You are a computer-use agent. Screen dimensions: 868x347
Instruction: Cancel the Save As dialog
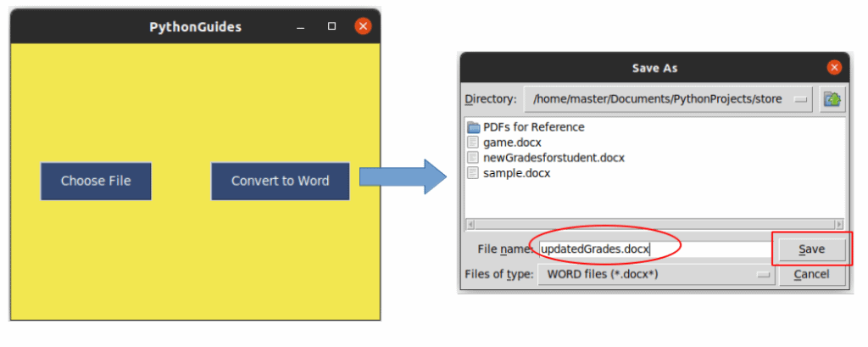click(x=812, y=274)
